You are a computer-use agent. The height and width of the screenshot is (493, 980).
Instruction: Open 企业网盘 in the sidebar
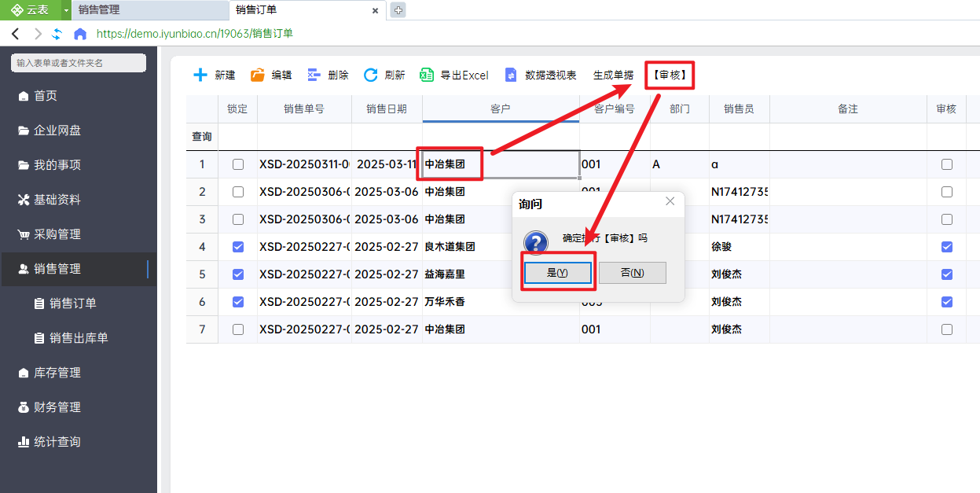pos(79,131)
